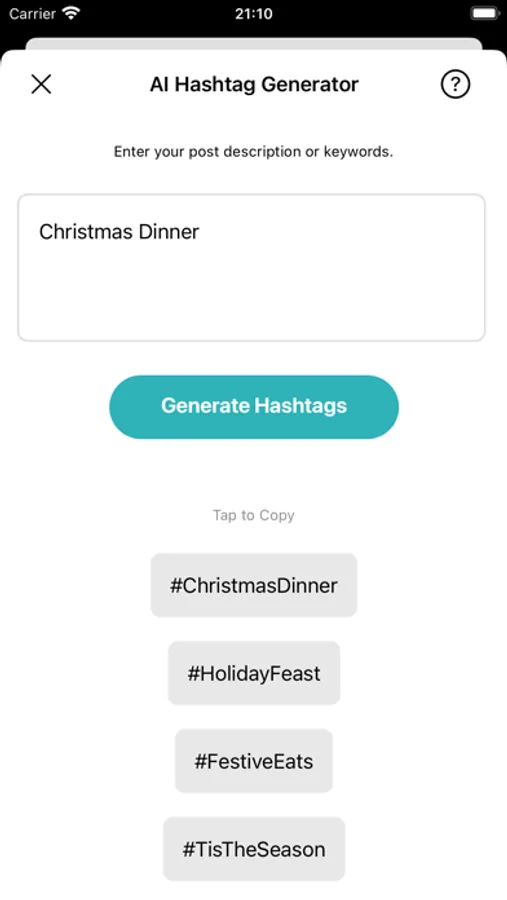
Task: Tap the post description or keywords instruction text
Action: [x=253, y=152]
